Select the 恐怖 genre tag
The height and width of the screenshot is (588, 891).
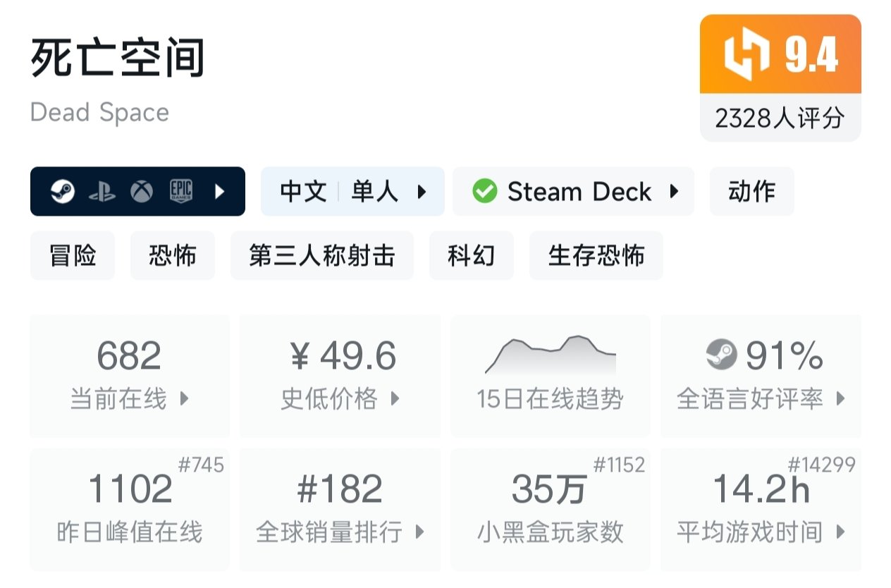click(173, 256)
